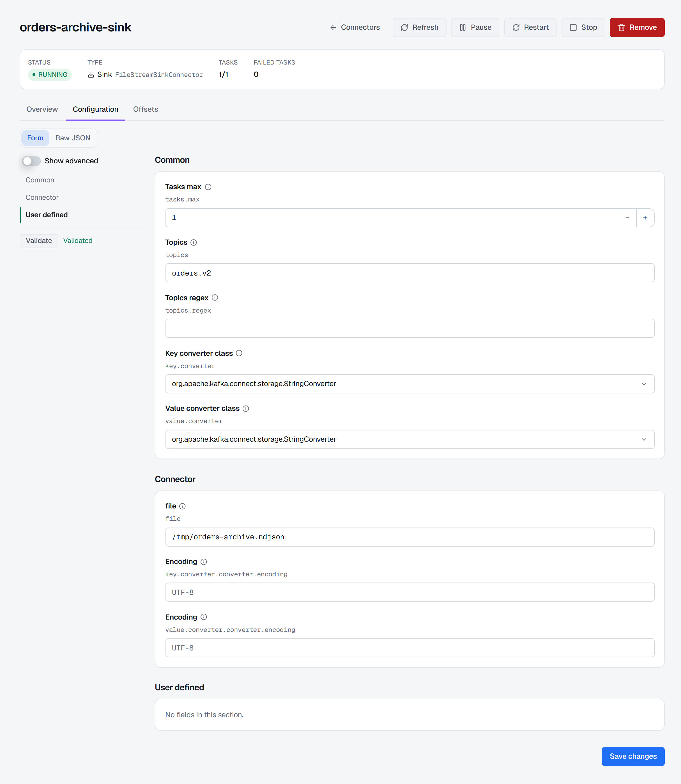Click the RUNNING status badge
681x784 pixels.
pyautogui.click(x=50, y=75)
